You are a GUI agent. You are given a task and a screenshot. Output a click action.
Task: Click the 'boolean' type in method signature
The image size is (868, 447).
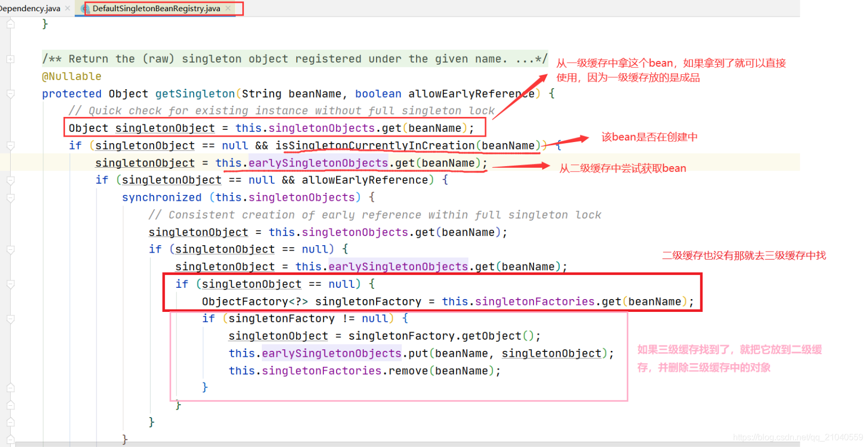coord(378,93)
